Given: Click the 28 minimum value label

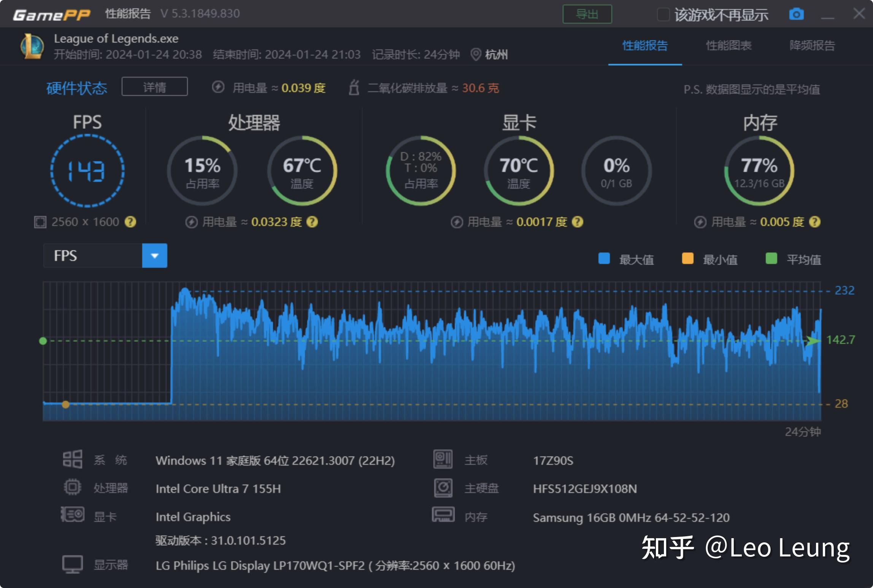Looking at the screenshot, I should [x=841, y=404].
